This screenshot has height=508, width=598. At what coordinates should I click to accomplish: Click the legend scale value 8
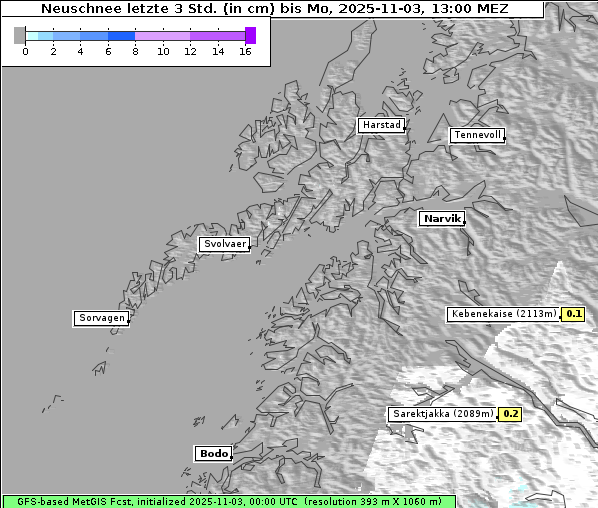tap(135, 52)
